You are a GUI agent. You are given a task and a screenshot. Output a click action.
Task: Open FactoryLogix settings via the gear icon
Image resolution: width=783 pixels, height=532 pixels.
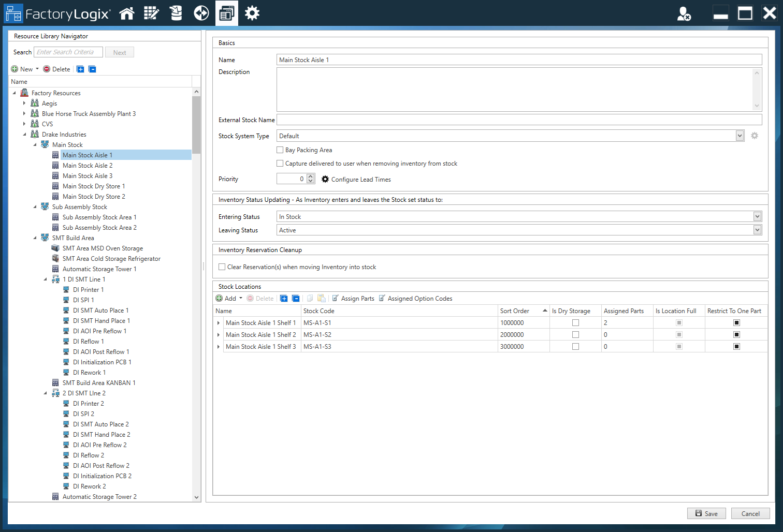click(252, 13)
